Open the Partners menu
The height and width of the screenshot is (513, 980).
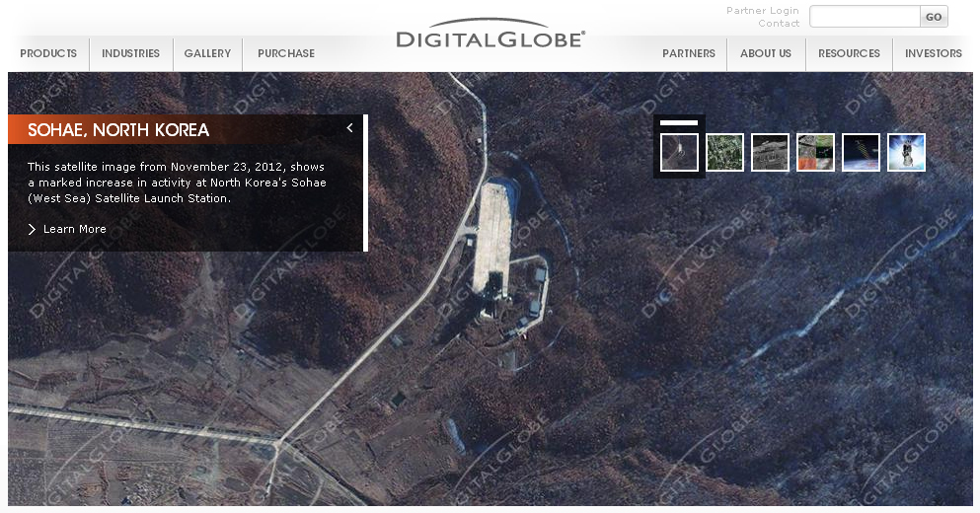pyautogui.click(x=689, y=53)
